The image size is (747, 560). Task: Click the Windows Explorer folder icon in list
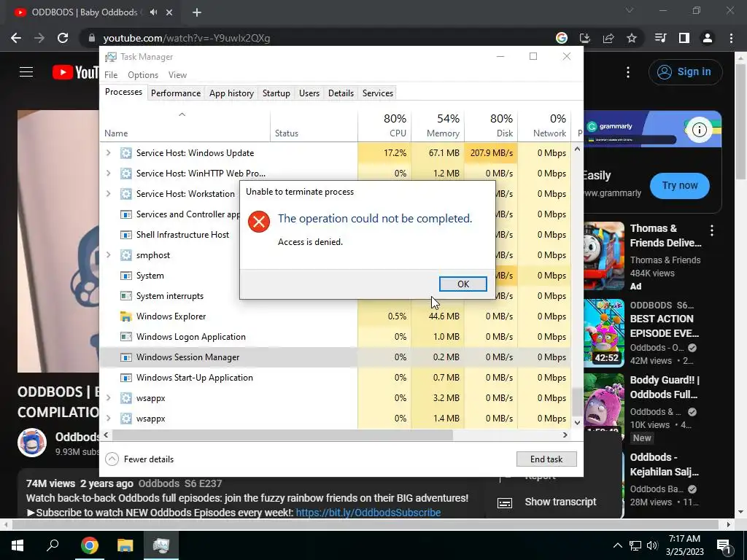tap(125, 316)
